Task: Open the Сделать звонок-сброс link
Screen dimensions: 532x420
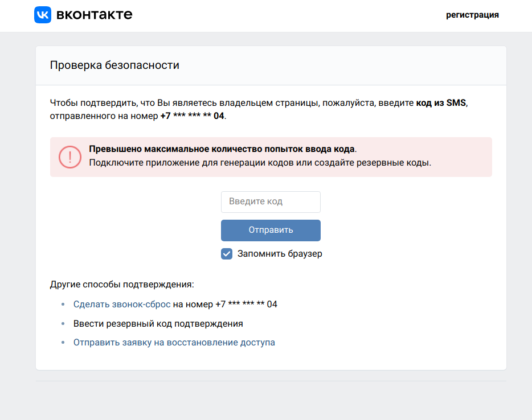Action: point(122,304)
